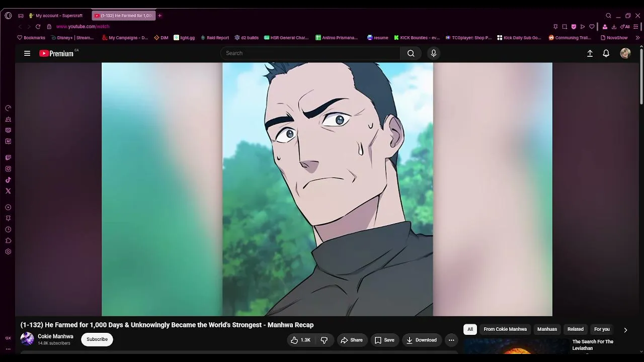Add page to bookmarks with heart icon
Screen dimensions: 644x362
pyautogui.click(x=592, y=27)
